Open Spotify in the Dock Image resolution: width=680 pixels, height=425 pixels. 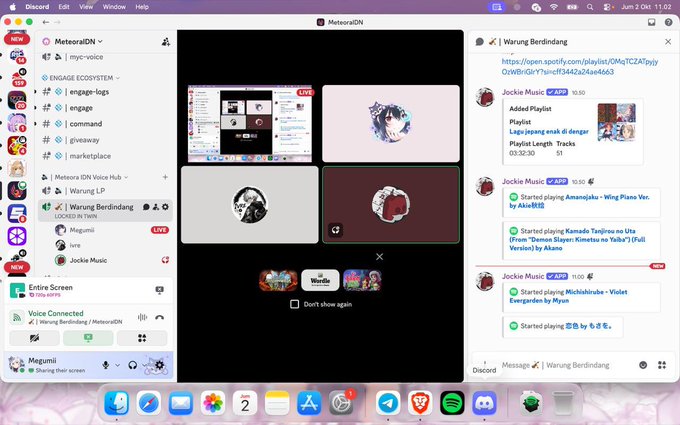(452, 403)
